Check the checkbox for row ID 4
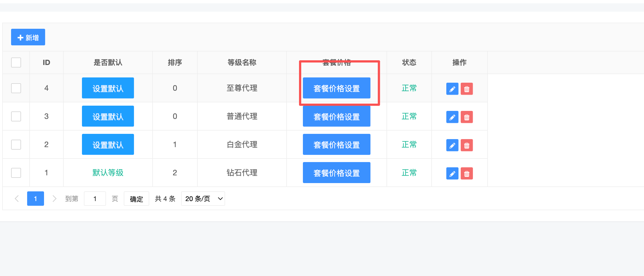The image size is (644, 276). (x=16, y=88)
